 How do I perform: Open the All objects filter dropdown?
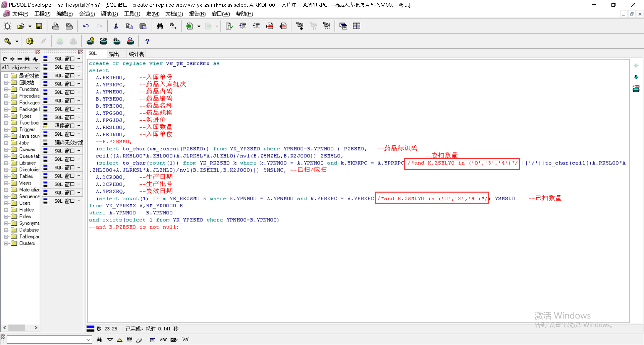point(36,68)
